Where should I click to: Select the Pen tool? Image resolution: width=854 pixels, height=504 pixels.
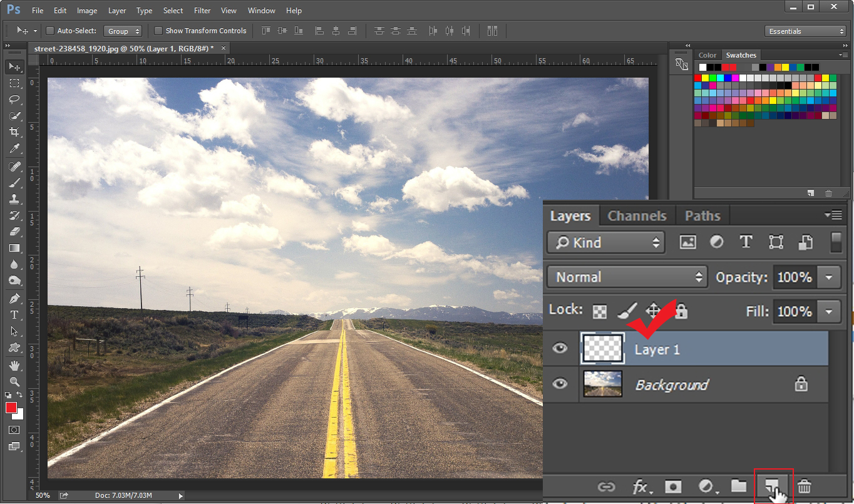click(14, 299)
